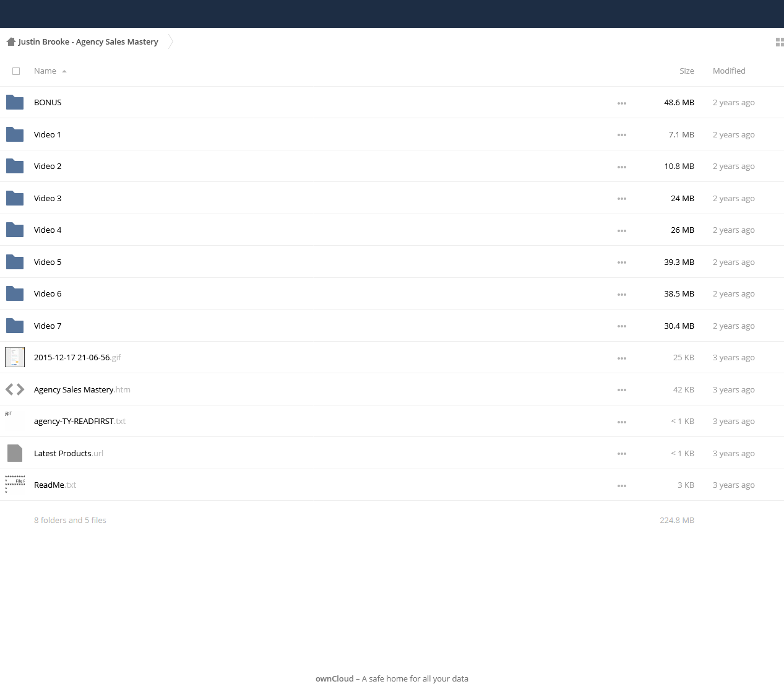This screenshot has height=697, width=784.
Task: Open more actions for Latest Products.url
Action: (x=622, y=454)
